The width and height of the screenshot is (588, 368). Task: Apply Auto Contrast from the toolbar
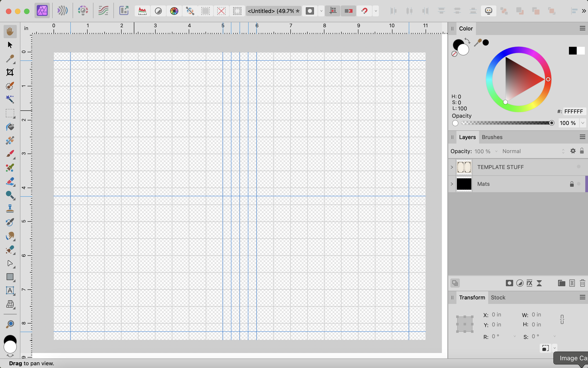coord(158,11)
